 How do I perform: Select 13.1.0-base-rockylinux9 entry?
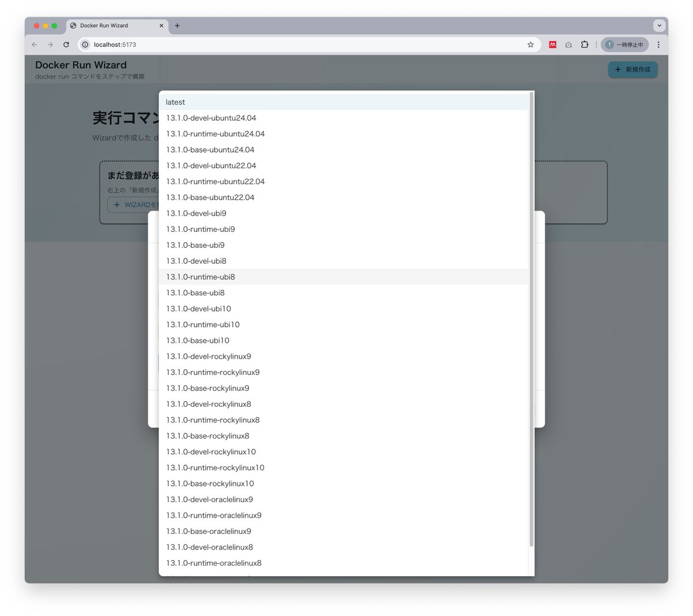point(344,388)
